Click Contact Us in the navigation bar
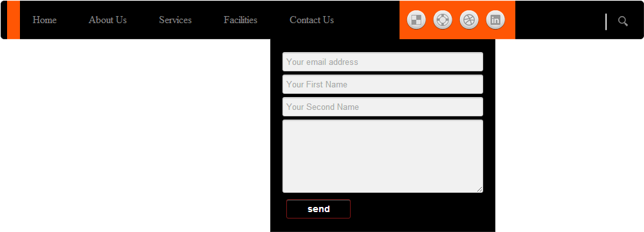644x232 pixels. tap(312, 20)
